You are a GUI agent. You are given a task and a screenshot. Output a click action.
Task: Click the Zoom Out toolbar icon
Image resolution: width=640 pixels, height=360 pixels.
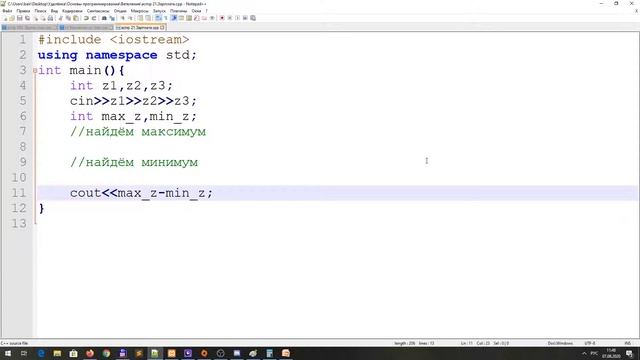[131, 18]
